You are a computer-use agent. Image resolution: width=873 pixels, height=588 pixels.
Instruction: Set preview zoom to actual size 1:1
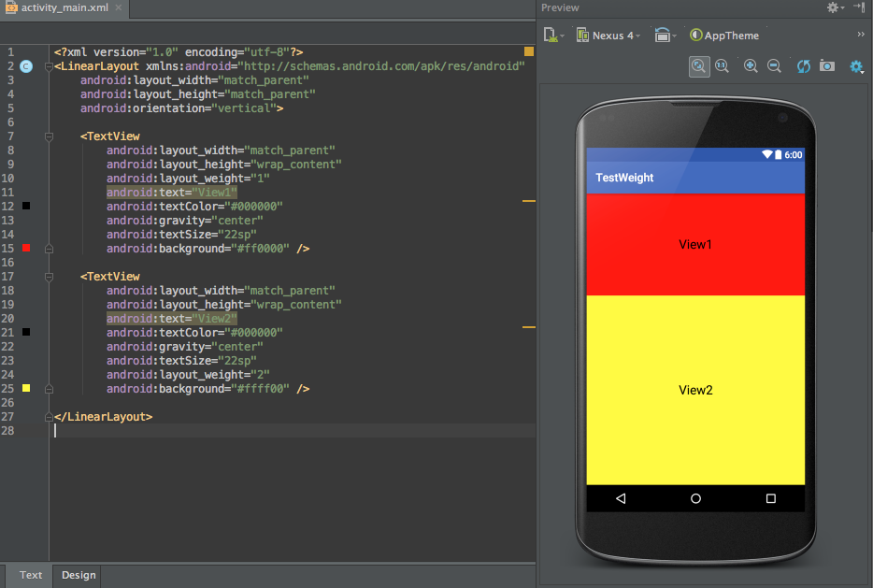723,66
